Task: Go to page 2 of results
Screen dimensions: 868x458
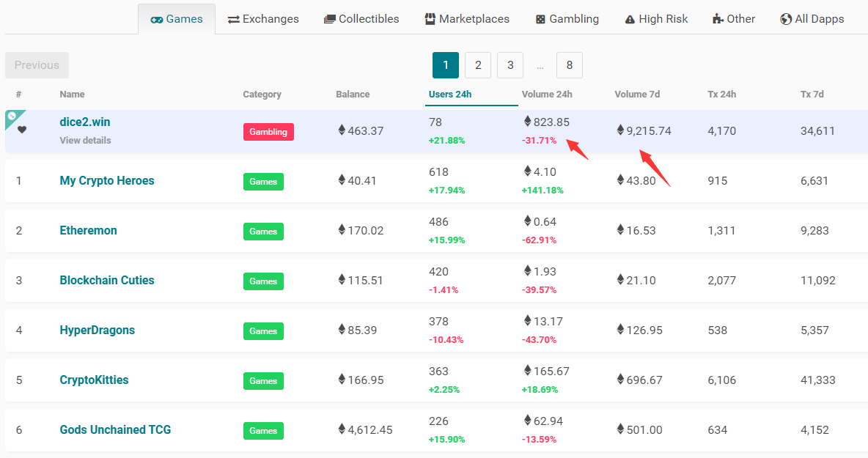Action: [478, 65]
